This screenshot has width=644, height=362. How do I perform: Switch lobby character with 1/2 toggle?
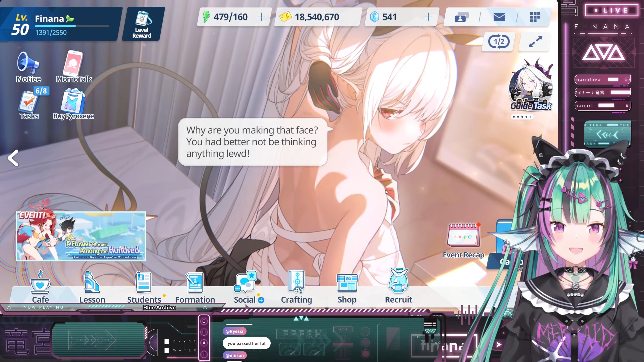point(499,41)
